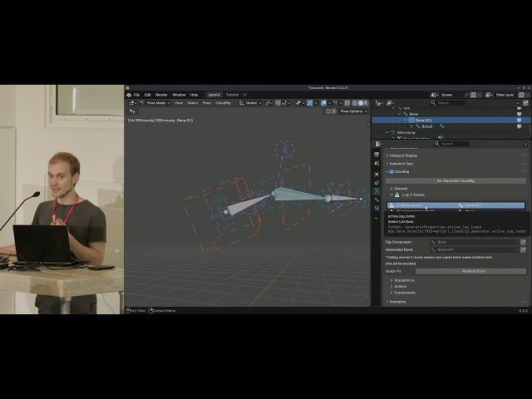Add a new workspace with plus button
This screenshot has height=399, width=532.
tap(245, 95)
